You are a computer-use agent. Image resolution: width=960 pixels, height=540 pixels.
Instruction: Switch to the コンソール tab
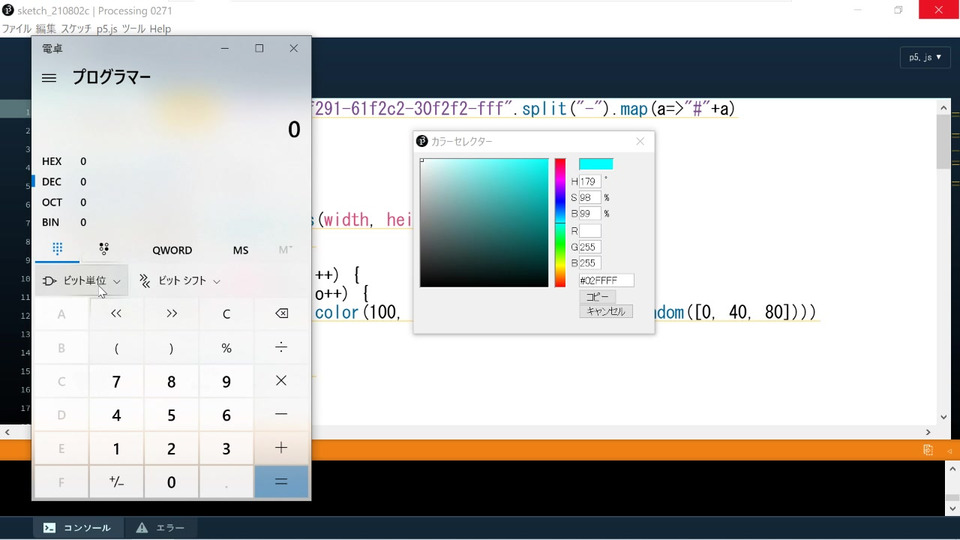click(x=77, y=528)
